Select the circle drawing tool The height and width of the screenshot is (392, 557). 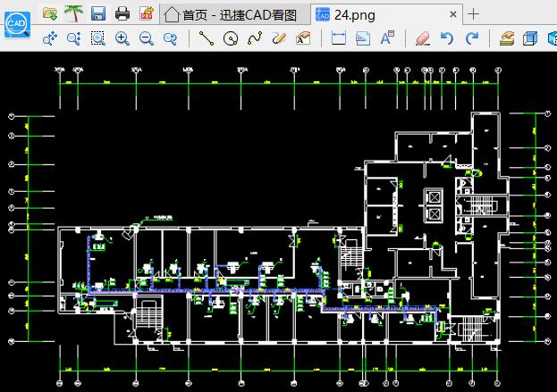(x=230, y=38)
